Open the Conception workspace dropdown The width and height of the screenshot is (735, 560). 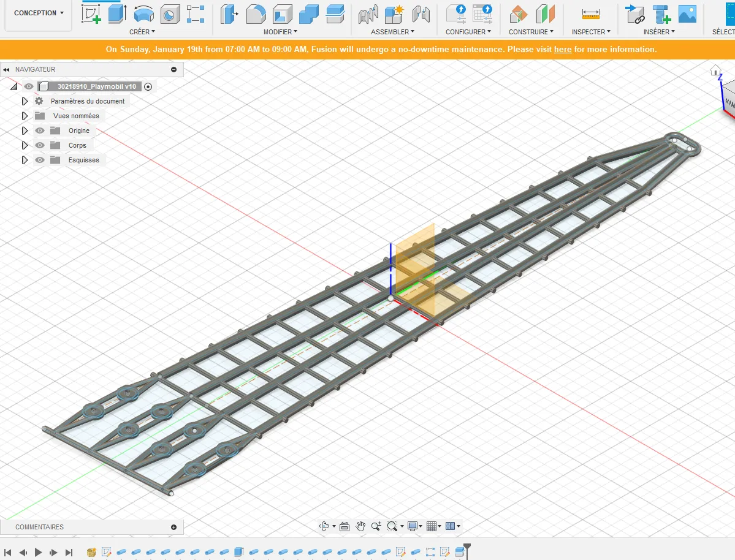click(39, 13)
